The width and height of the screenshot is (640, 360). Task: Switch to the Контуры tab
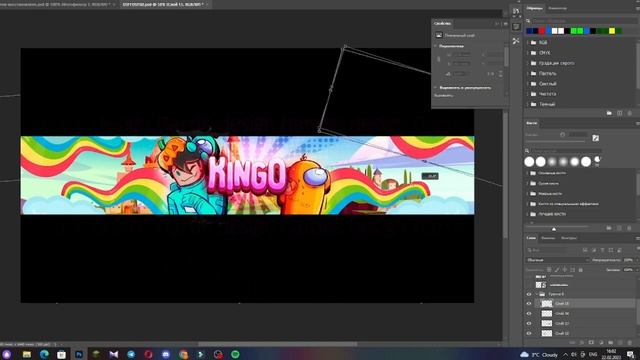coord(569,238)
